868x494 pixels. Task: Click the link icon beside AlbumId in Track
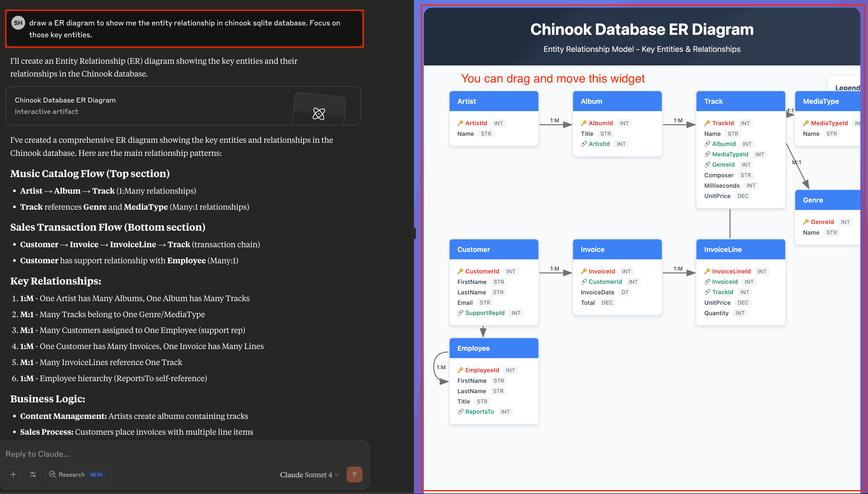point(707,144)
